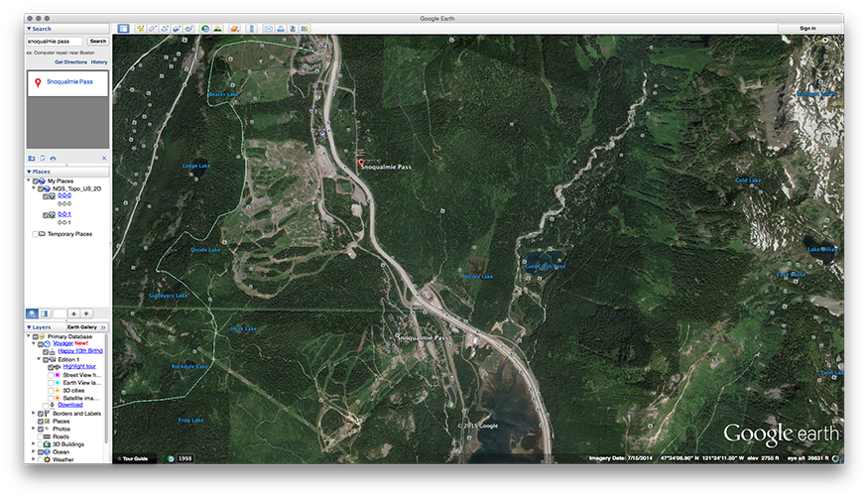Click the Lodge Lake map label
The width and height of the screenshot is (868, 498).
click(x=196, y=166)
